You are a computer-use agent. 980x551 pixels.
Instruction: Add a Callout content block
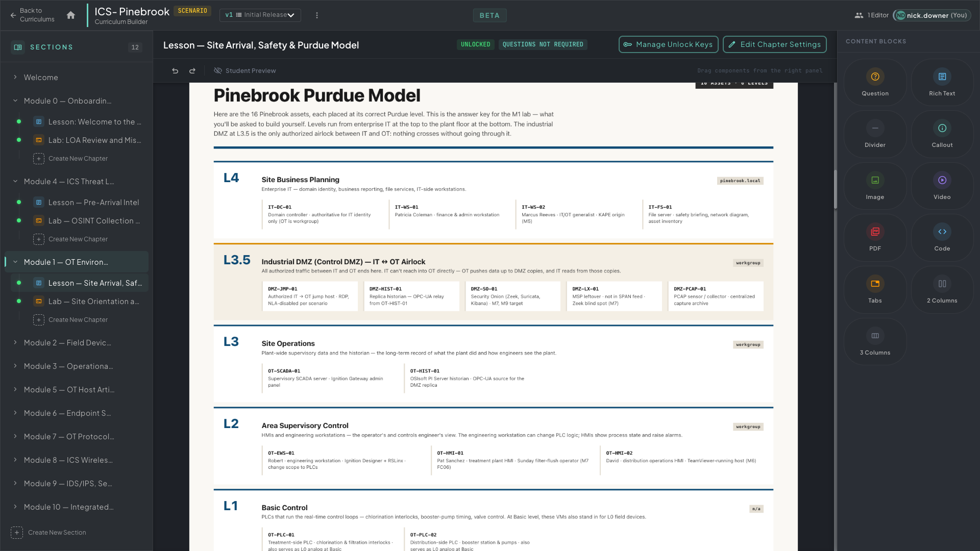(942, 134)
